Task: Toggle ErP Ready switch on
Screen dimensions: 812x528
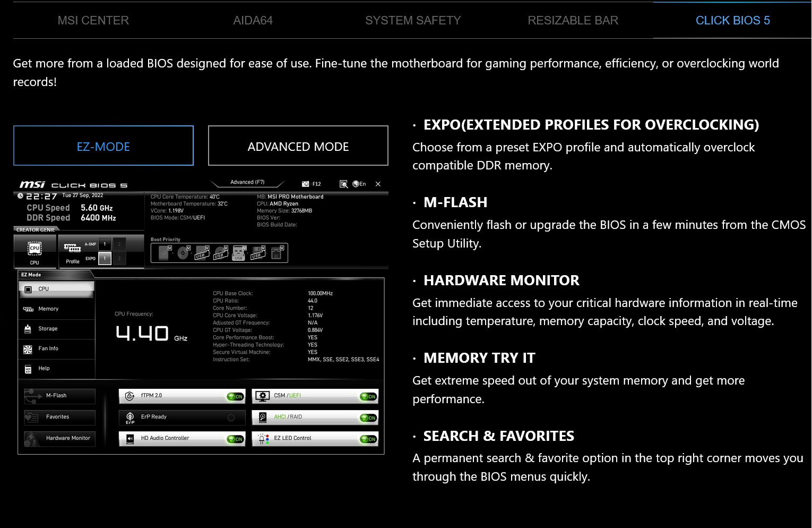Action: tap(231, 418)
